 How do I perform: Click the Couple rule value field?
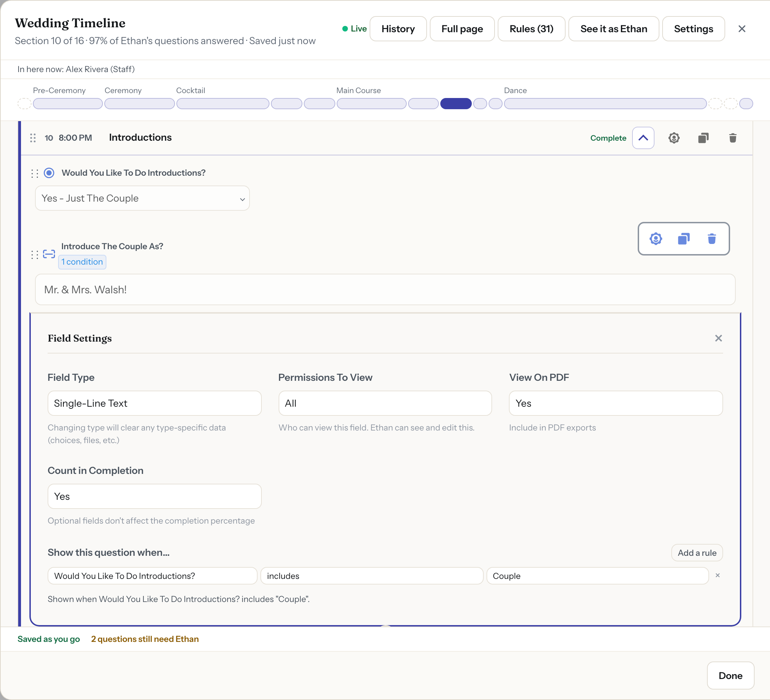click(597, 576)
